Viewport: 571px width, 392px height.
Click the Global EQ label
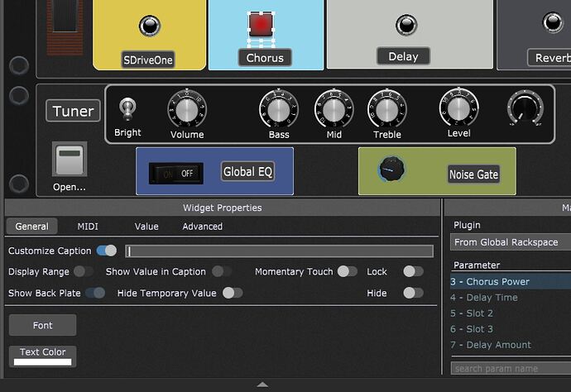(x=247, y=171)
